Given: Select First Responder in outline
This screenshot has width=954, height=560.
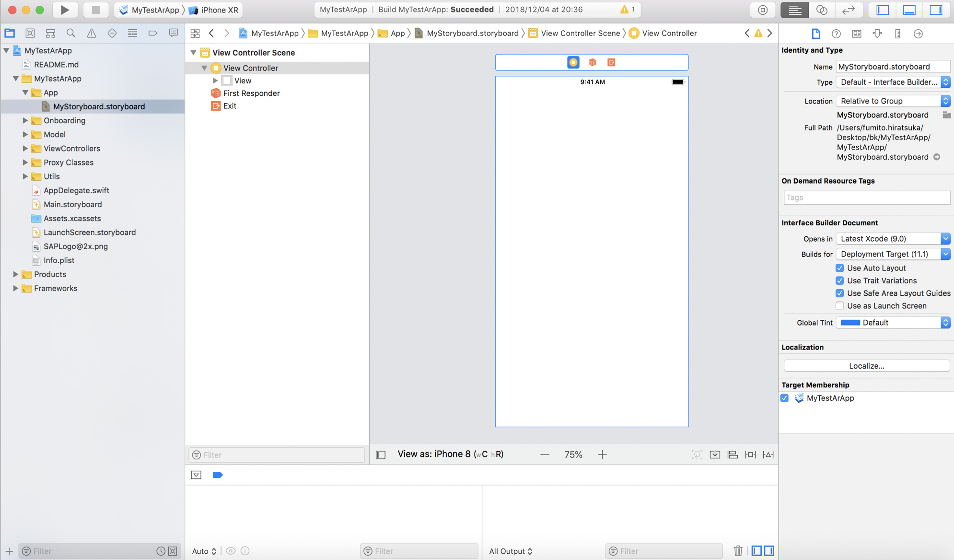Looking at the screenshot, I should point(251,93).
